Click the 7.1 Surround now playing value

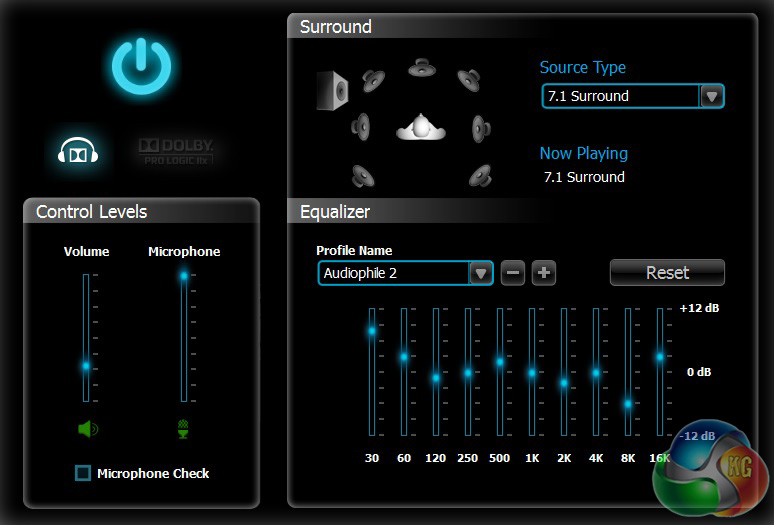tap(584, 177)
